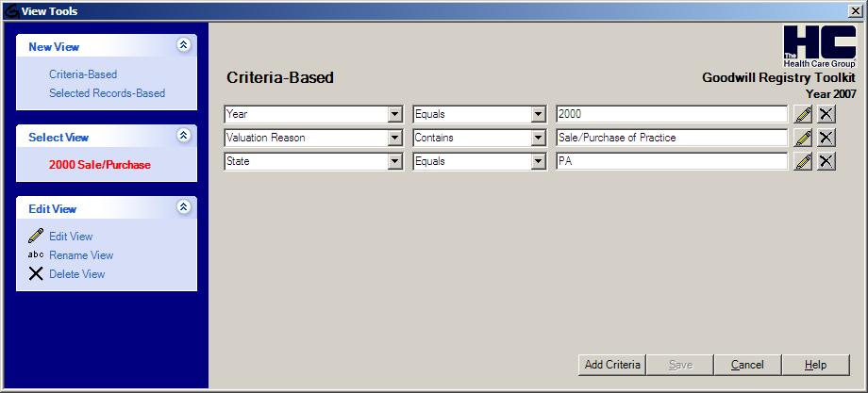This screenshot has width=868, height=393.
Task: Click the pencil icon for Valuation Reason row
Action: (x=803, y=138)
